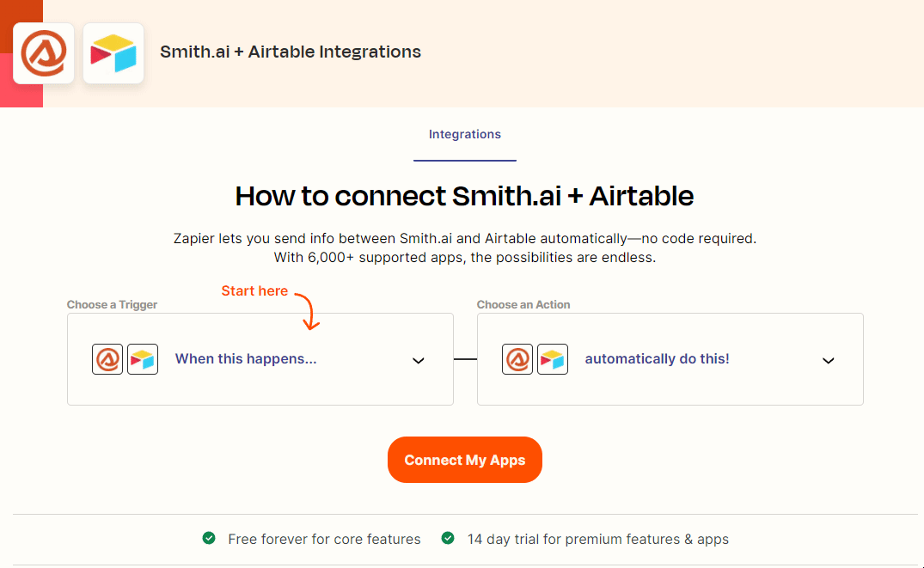Click the 14 day trial premium features text

point(598,539)
